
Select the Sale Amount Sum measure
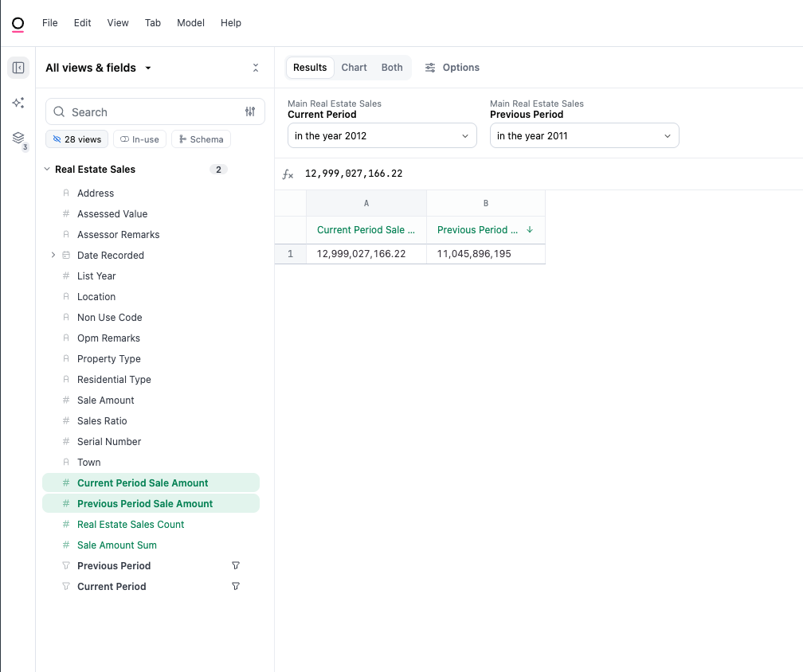pos(117,545)
